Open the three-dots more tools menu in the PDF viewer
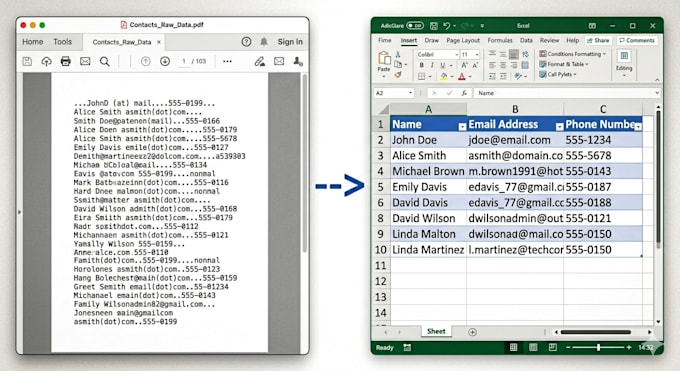 tap(227, 62)
